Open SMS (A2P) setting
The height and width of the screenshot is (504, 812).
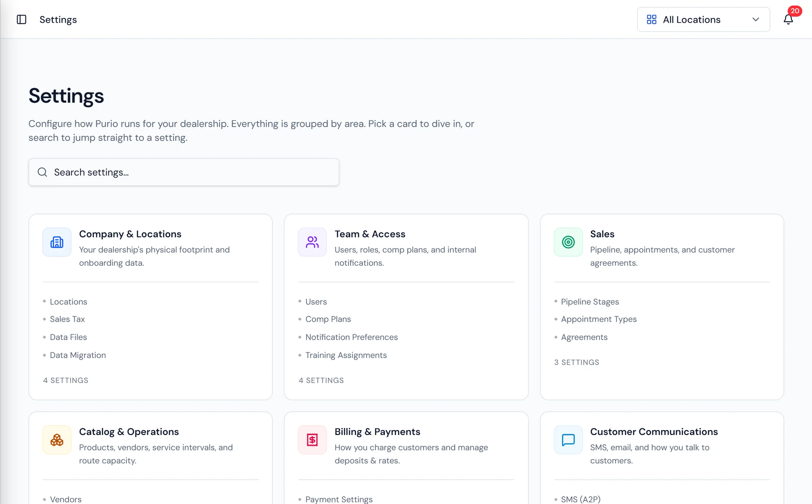tap(581, 499)
